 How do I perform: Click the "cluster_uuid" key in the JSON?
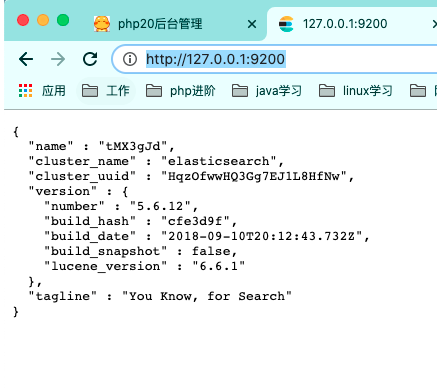82,176
